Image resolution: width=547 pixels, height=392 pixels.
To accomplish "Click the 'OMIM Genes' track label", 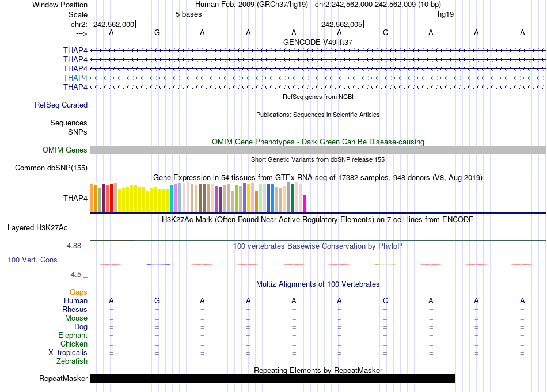I will click(65, 150).
